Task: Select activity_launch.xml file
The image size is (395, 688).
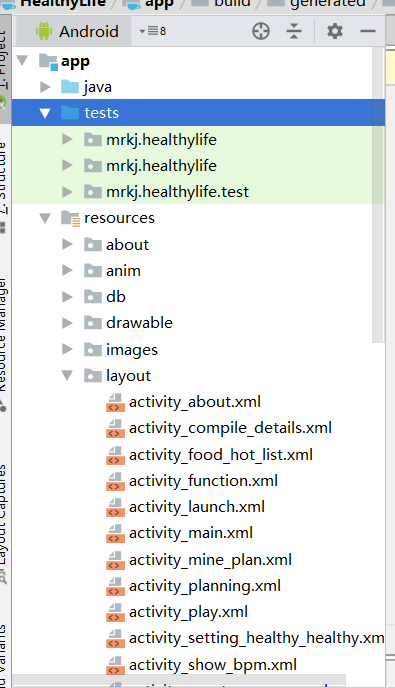Action: tap(197, 507)
